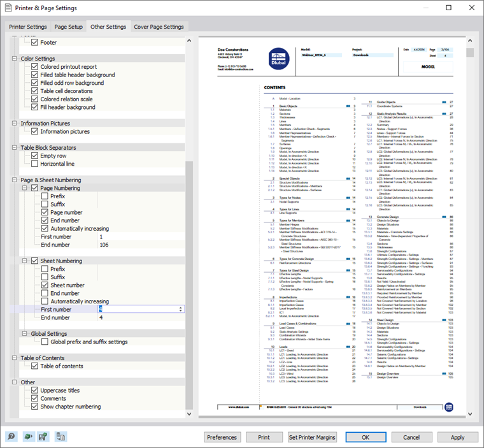Toggle Uppercase titles option
The height and width of the screenshot is (448, 484).
click(34, 390)
